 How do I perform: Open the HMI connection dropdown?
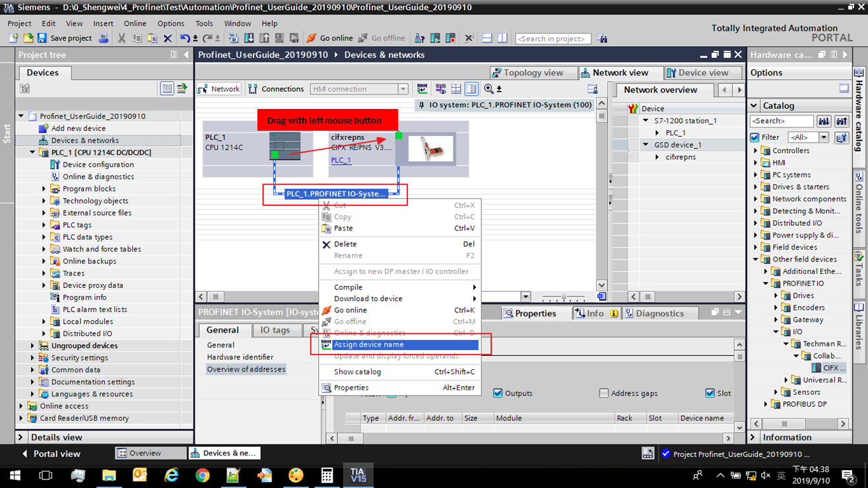(403, 88)
